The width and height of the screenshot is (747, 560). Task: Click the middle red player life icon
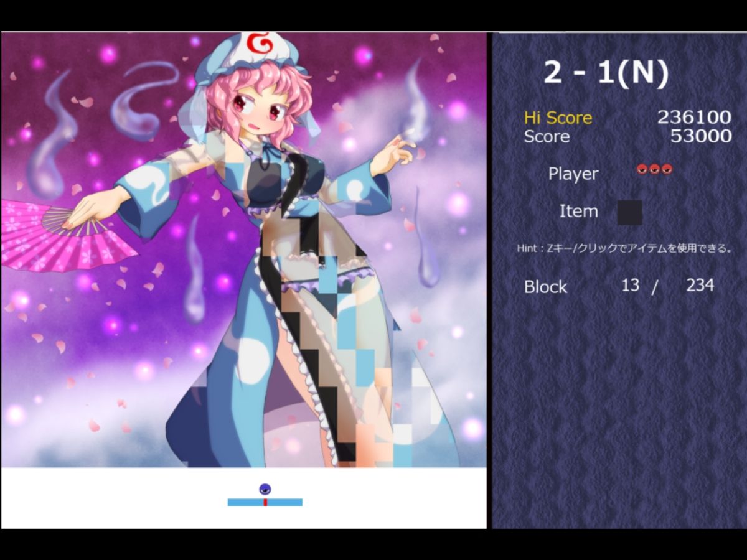(x=654, y=169)
